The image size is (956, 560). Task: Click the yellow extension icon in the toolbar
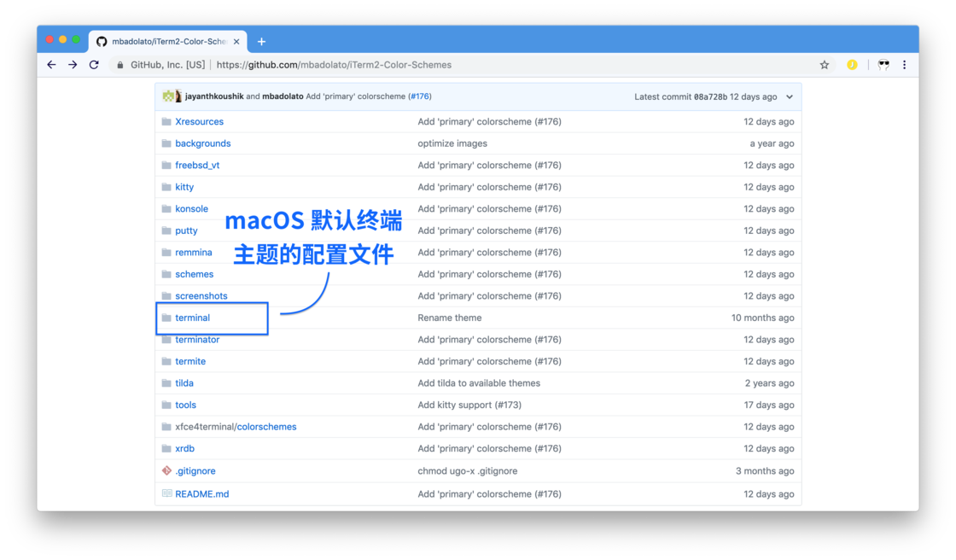point(853,64)
